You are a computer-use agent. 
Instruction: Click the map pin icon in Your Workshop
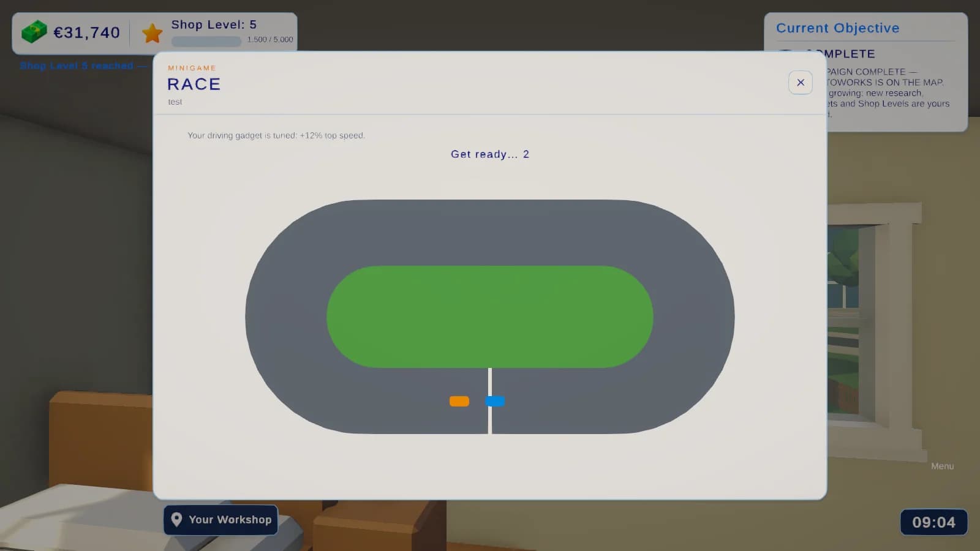pos(176,520)
